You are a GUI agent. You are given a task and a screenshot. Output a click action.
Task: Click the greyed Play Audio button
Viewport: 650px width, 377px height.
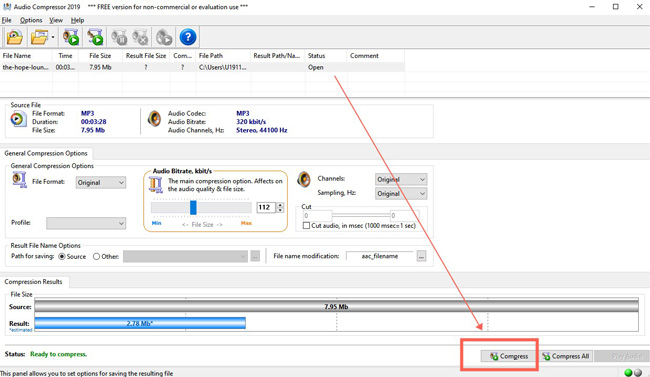click(622, 356)
